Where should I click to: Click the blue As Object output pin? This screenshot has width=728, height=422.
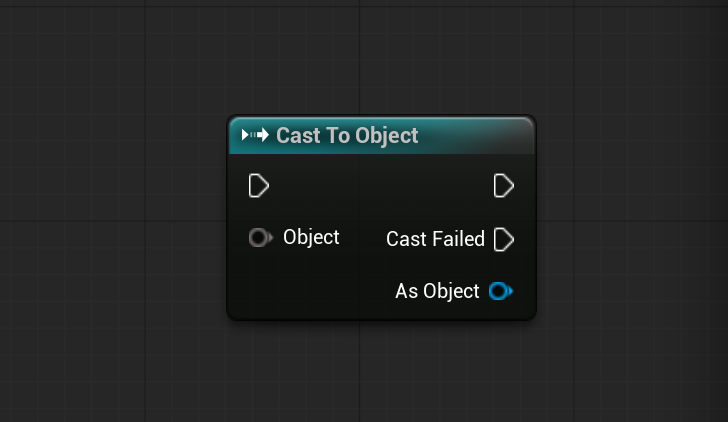(x=500, y=292)
